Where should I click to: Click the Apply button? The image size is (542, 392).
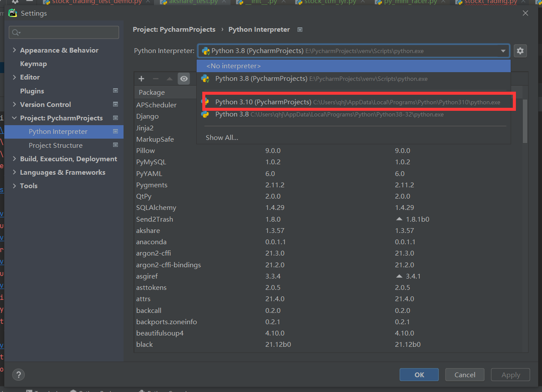pos(511,375)
